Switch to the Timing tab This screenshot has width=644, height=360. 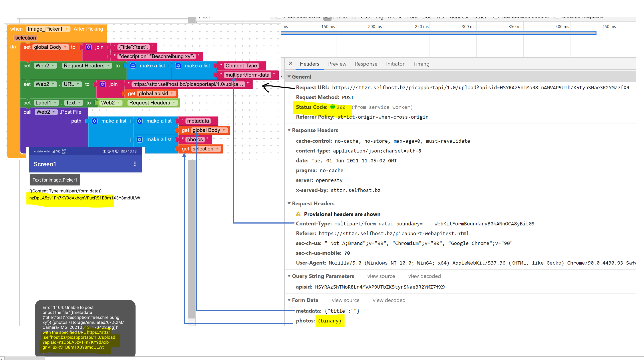421,64
